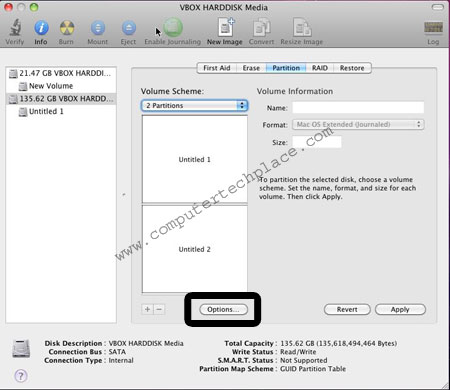Image resolution: width=450 pixels, height=390 pixels.
Task: Click the 21.47 GB disk icon
Action: (13, 73)
